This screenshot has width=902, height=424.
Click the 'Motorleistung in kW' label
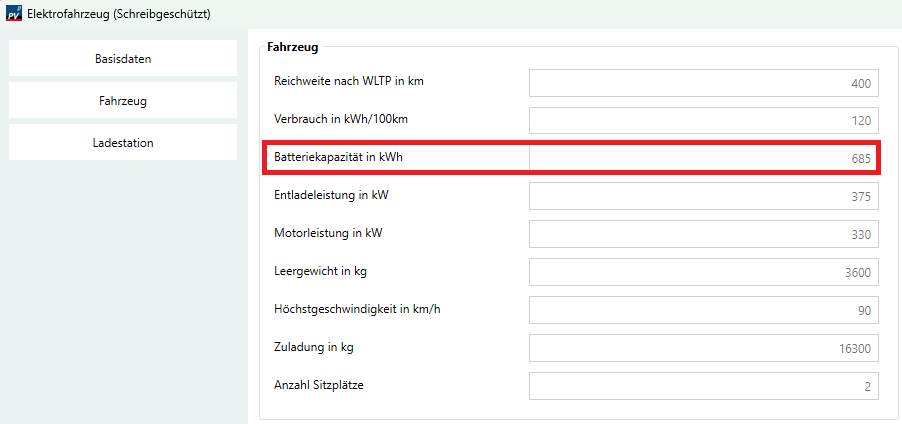tap(328, 233)
